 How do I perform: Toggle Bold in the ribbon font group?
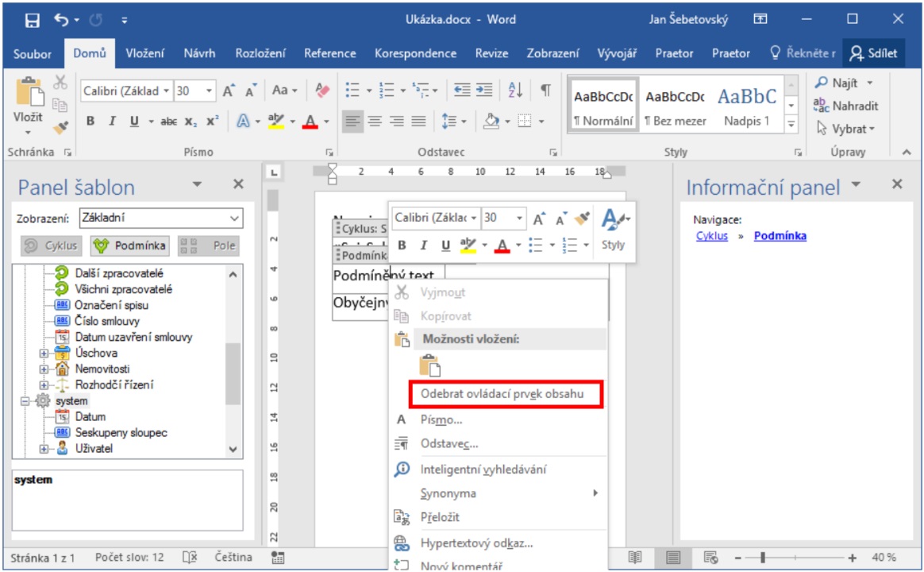point(90,122)
